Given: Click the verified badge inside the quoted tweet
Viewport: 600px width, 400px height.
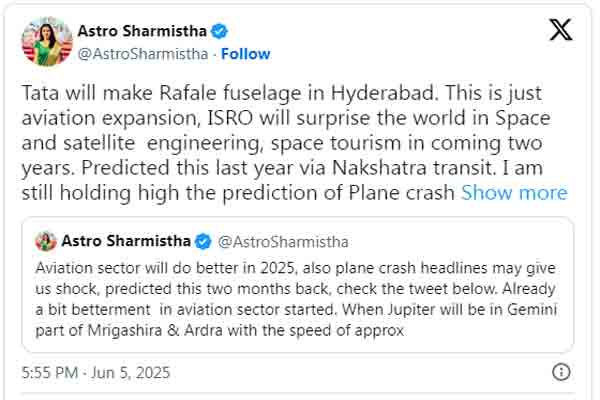Looking at the screenshot, I should [203, 242].
